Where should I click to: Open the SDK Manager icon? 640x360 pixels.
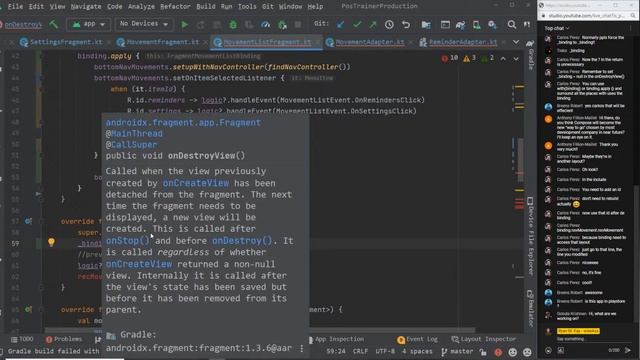493,24
